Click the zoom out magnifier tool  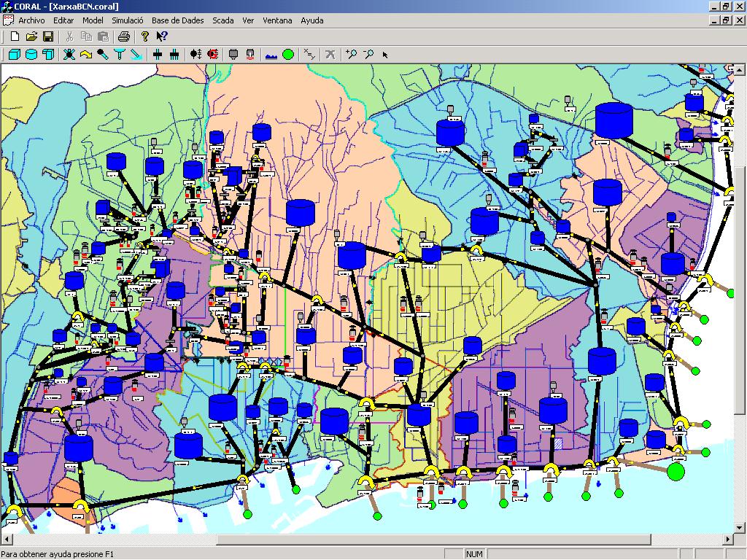tap(368, 54)
